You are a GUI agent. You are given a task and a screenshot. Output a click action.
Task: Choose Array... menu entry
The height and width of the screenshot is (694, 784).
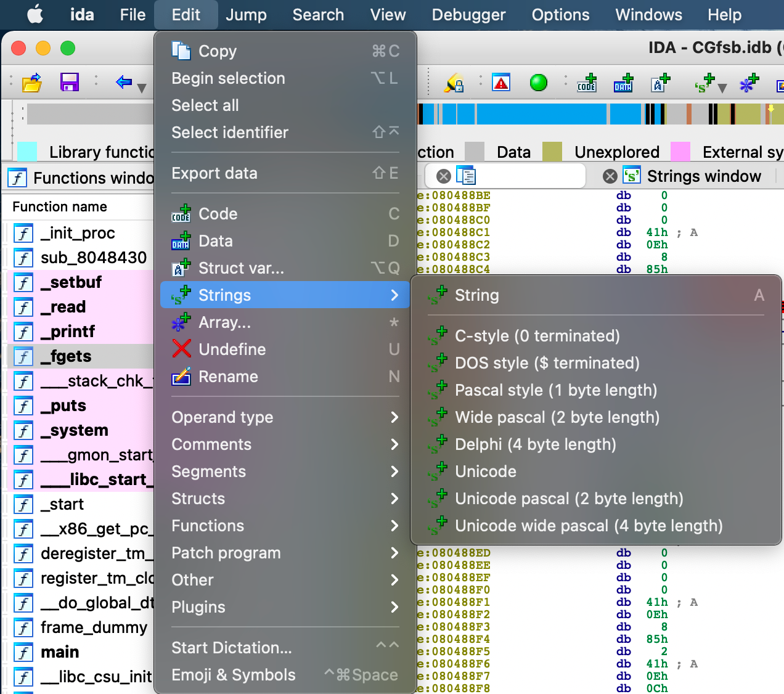click(x=285, y=322)
